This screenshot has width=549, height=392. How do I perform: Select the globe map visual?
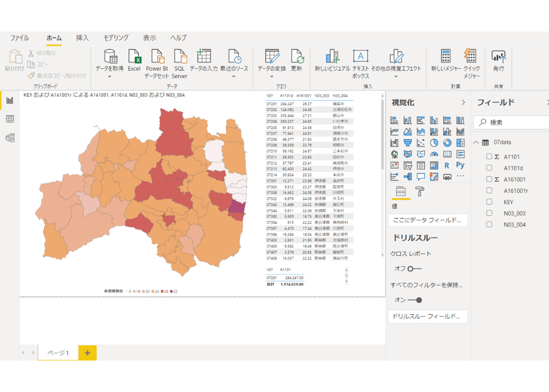(x=395, y=154)
